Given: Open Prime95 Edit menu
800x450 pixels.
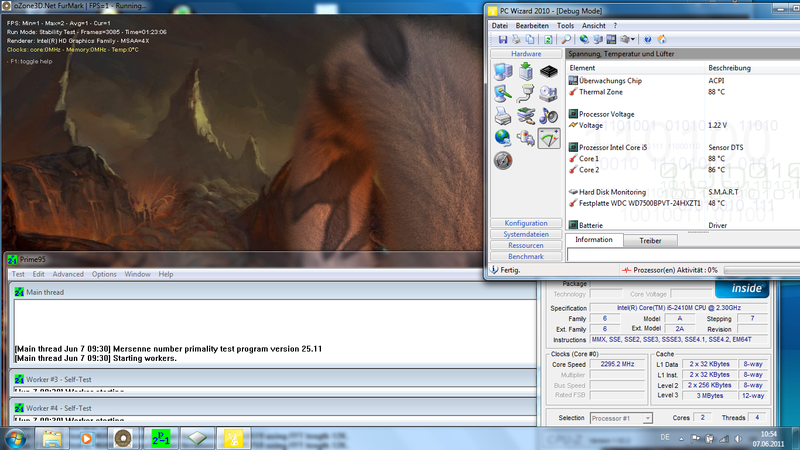Looking at the screenshot, I should coord(39,274).
